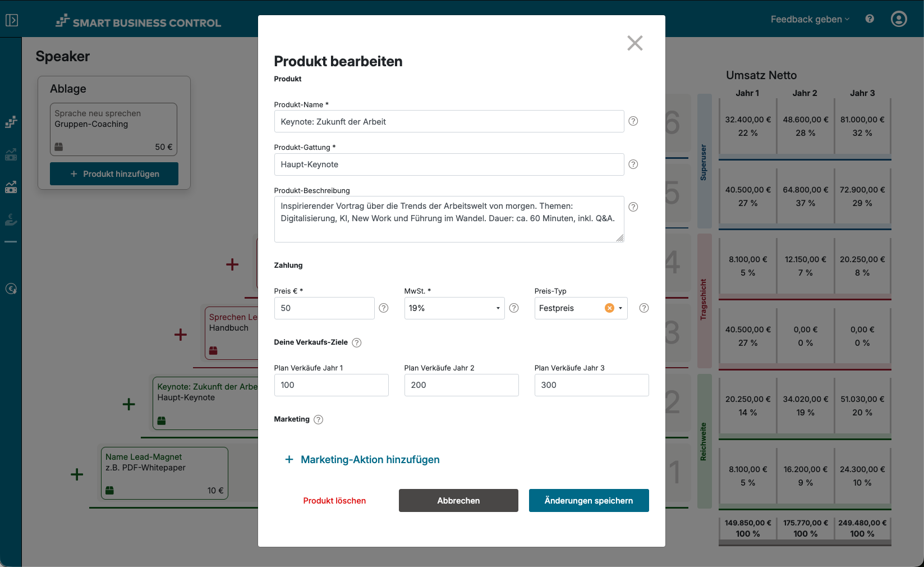The image size is (924, 567).
Task: Select the stairs-step product icon in sidebar
Action: pyautogui.click(x=11, y=121)
